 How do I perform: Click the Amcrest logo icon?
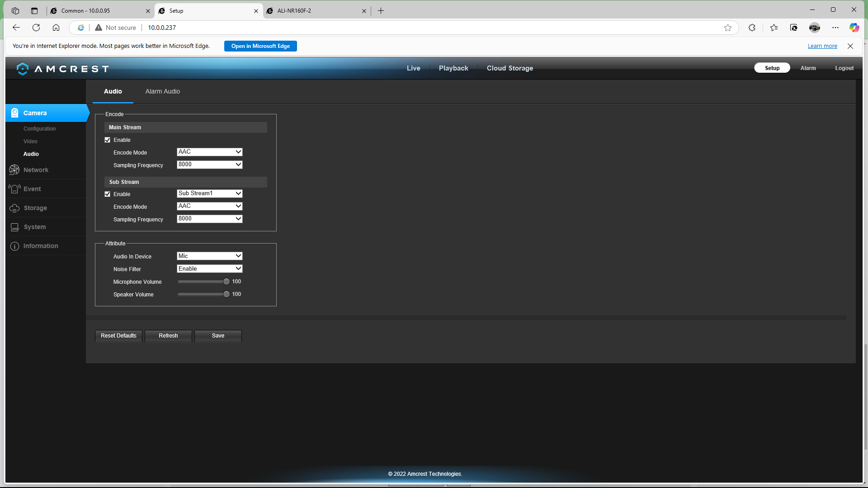point(22,69)
